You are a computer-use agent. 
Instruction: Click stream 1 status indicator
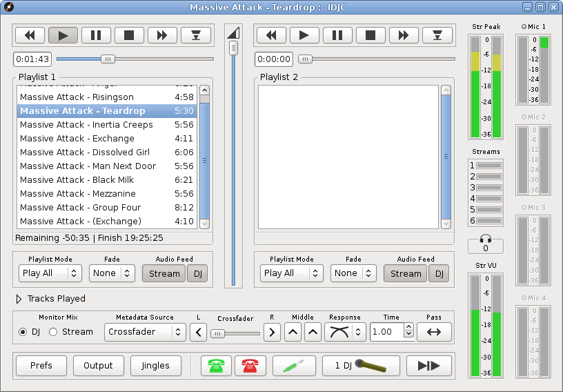[488, 166]
